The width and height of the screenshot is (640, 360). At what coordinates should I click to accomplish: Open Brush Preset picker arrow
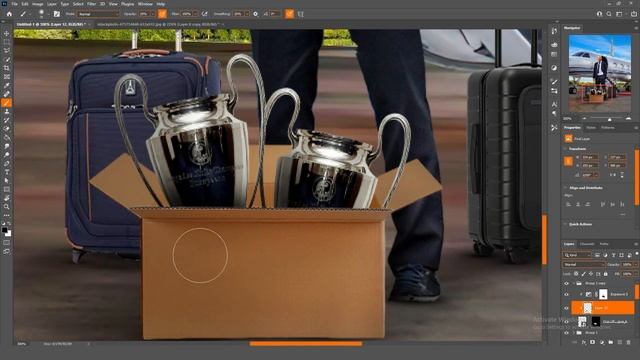(48, 14)
